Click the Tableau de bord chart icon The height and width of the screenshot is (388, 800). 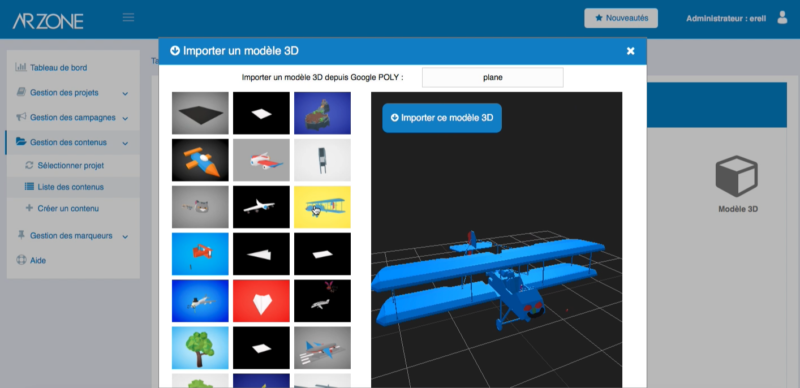click(x=21, y=67)
